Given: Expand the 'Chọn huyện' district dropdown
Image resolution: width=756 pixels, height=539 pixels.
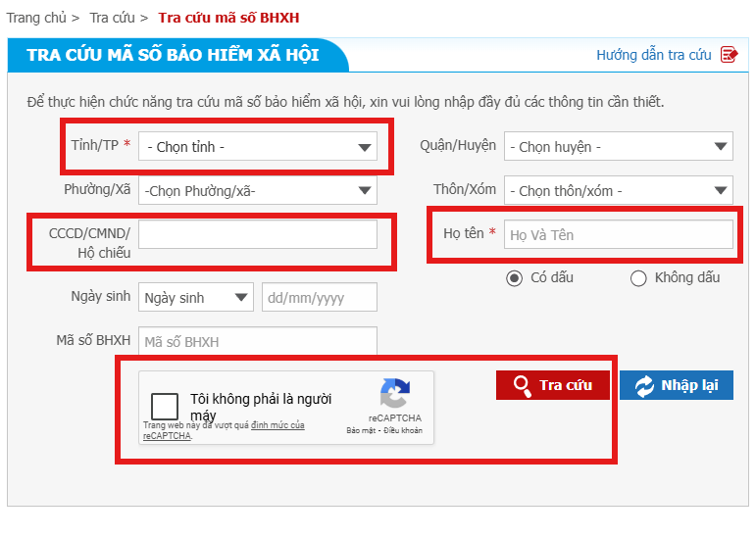Looking at the screenshot, I should pos(618,147).
